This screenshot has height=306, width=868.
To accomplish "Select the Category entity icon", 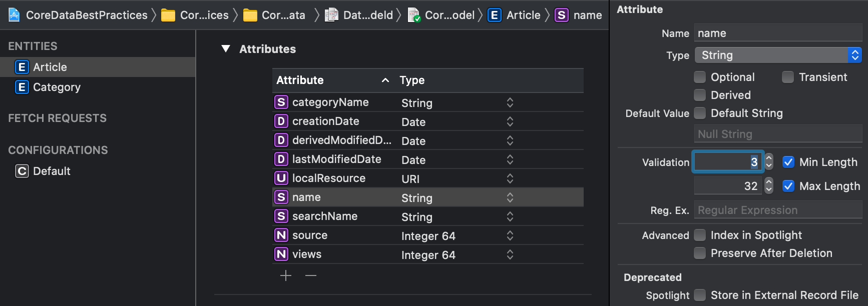I will (x=22, y=87).
